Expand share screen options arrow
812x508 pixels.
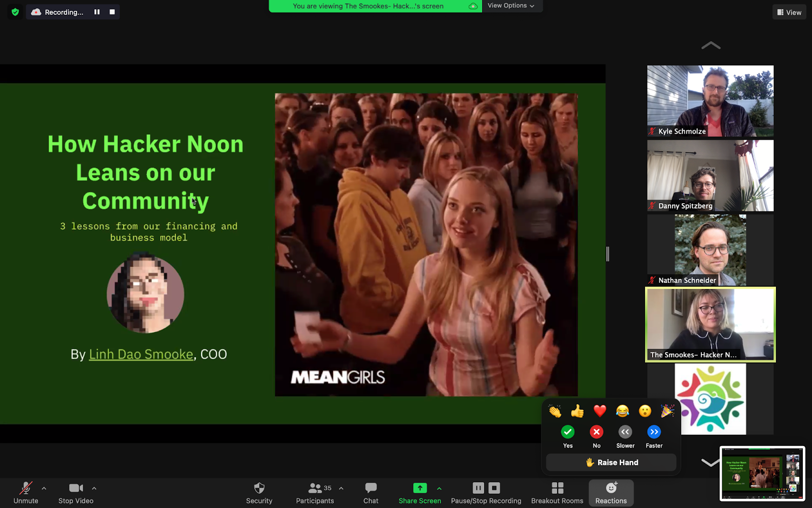439,488
